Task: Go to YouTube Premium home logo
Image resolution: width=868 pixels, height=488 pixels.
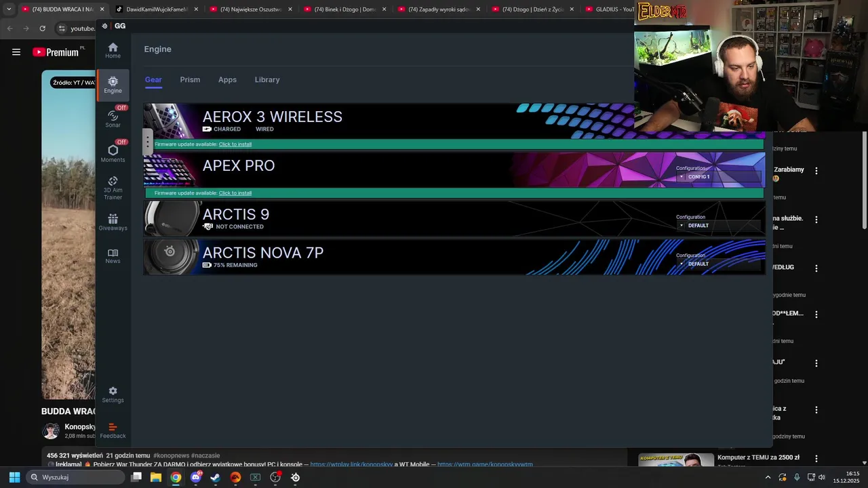Action: (56, 52)
